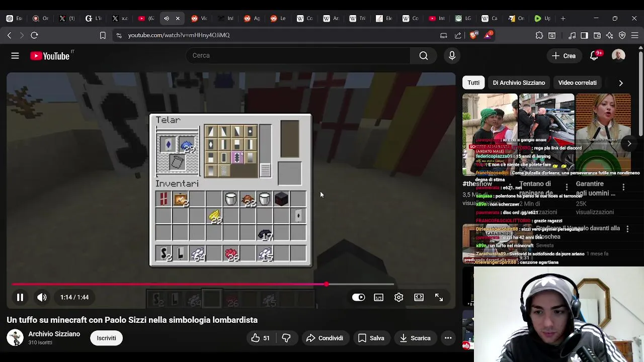Screen dimensions: 644x362
Task: Save video with the Salva button
Action: tap(371, 338)
